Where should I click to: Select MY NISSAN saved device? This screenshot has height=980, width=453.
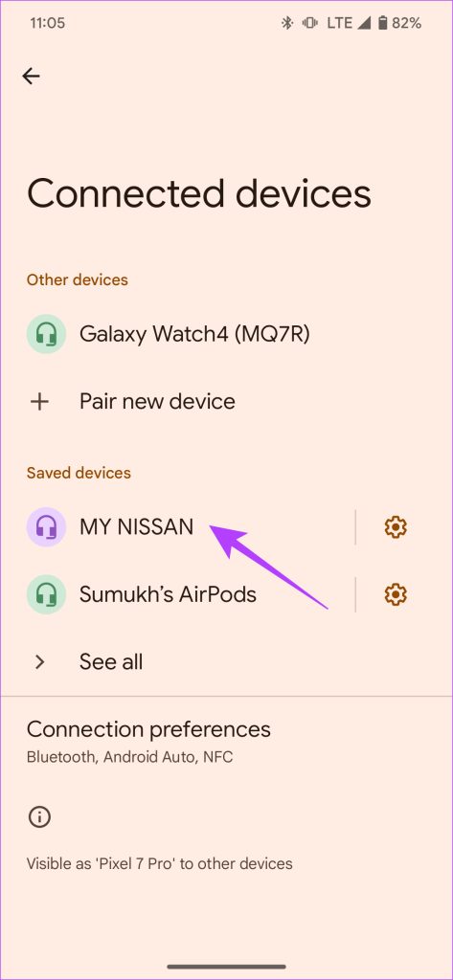178,527
